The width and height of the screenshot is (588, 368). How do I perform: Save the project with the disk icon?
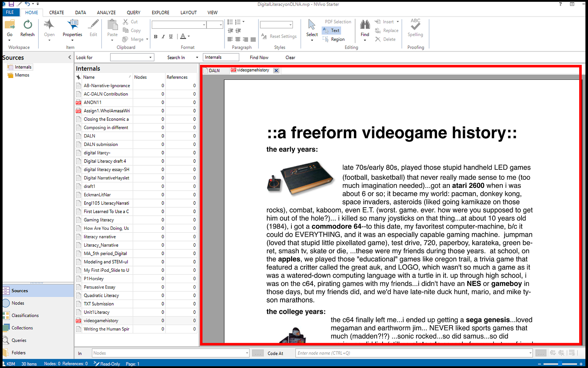[11, 4]
